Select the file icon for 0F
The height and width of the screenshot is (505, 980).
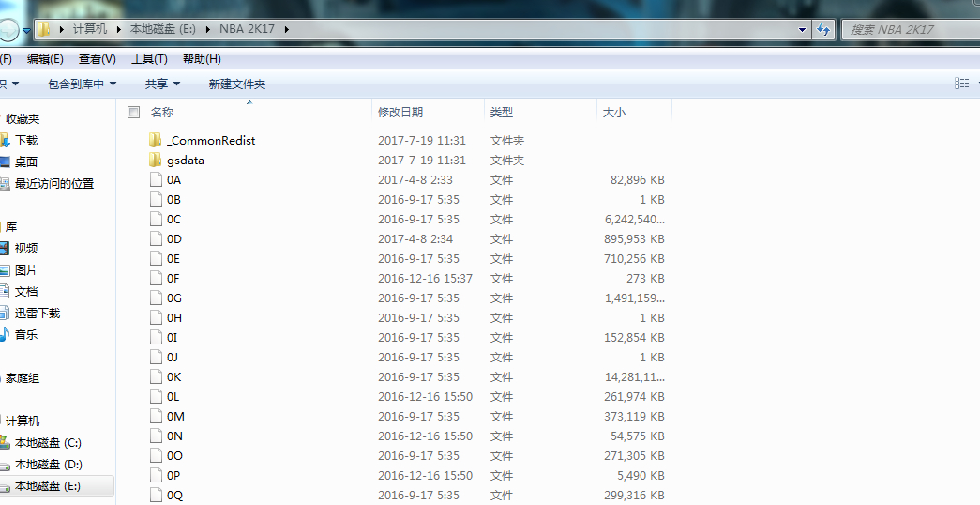[156, 279]
